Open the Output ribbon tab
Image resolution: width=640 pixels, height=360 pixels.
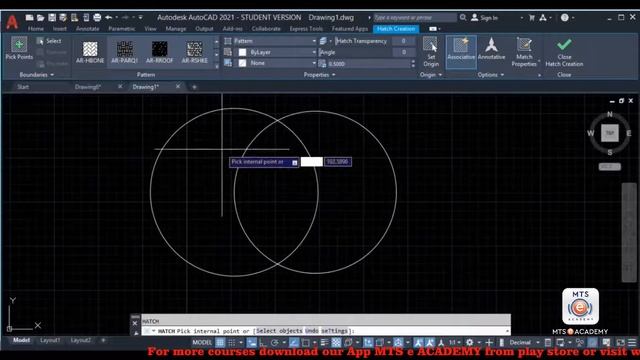click(x=204, y=29)
